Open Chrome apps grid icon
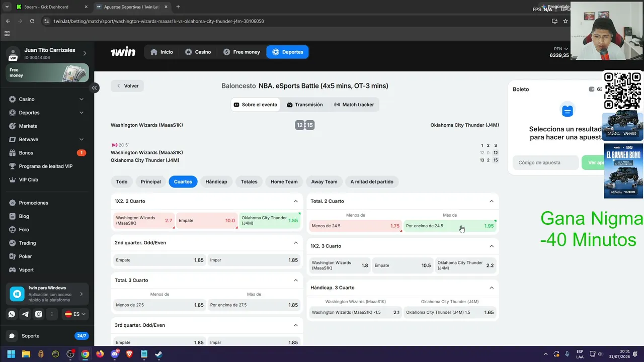Image resolution: width=644 pixels, height=362 pixels. click(7, 34)
